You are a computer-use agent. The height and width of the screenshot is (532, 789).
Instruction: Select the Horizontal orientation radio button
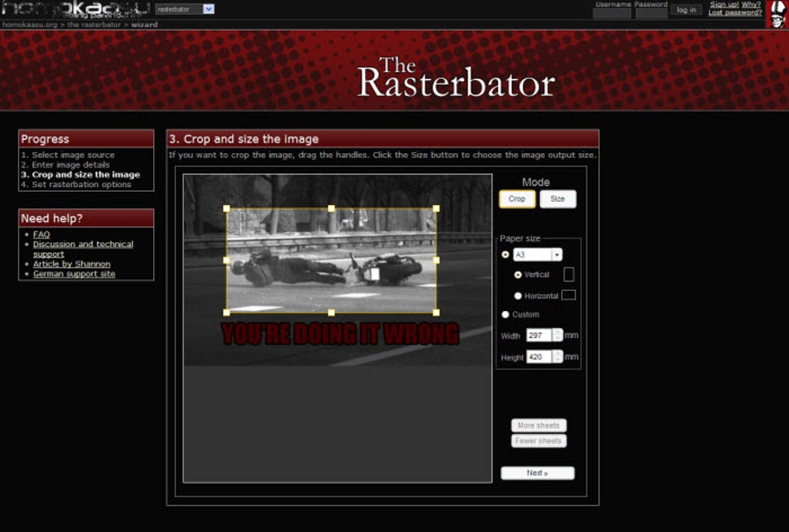[x=517, y=295]
